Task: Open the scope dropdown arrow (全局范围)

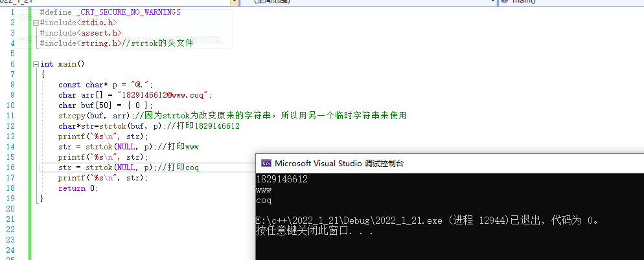Action: click(x=493, y=2)
